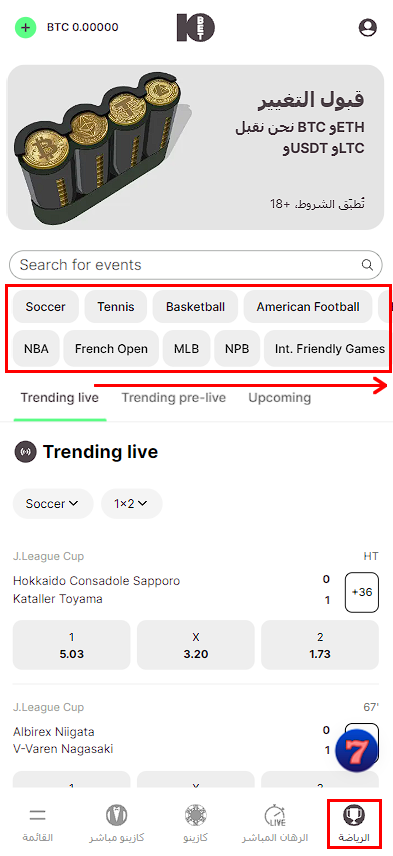Screen dimensions: 393x856
Task: Open the user profile icon
Action: point(368,27)
